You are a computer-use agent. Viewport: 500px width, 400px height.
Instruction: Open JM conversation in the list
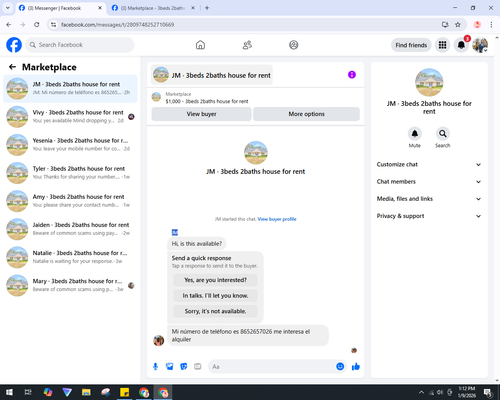[70, 89]
